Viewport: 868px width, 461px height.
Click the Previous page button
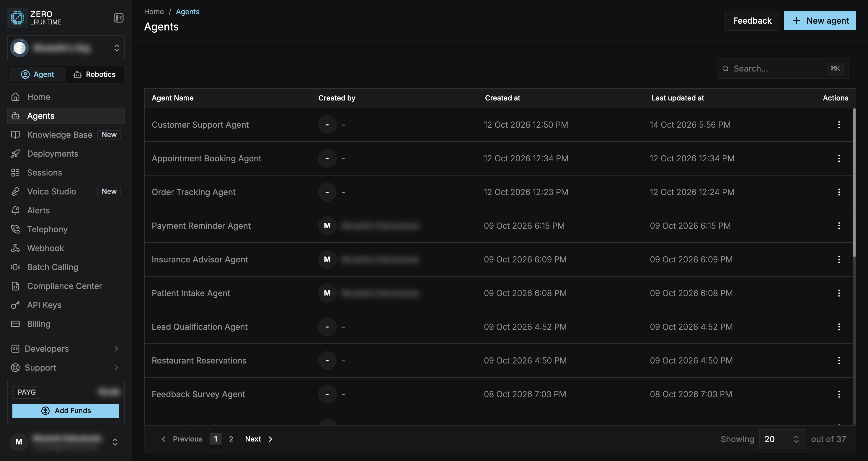pos(182,439)
